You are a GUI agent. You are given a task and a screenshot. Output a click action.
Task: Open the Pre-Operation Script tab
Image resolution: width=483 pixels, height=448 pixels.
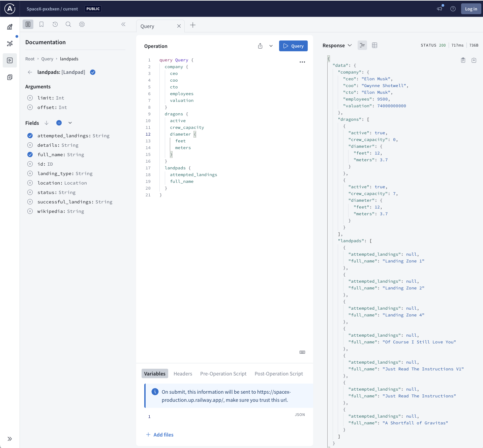223,374
